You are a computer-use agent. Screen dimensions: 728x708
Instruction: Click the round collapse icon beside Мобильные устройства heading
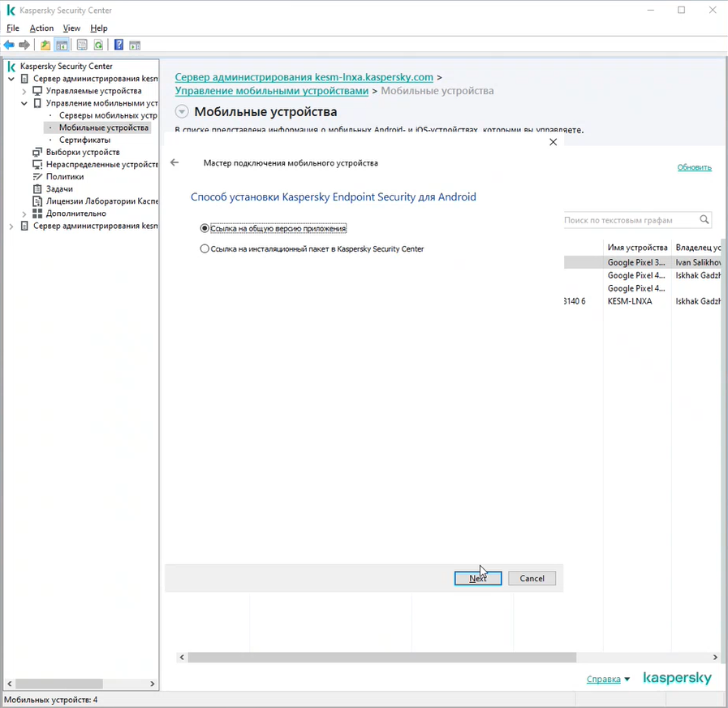coord(182,111)
